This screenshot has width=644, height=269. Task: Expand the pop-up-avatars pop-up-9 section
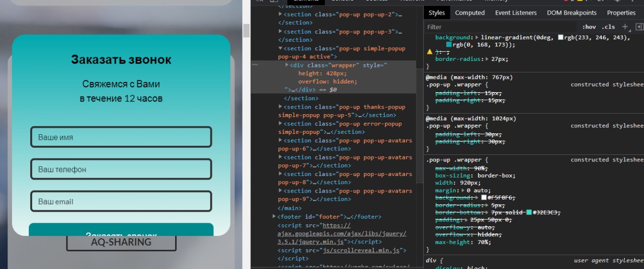coord(280,191)
